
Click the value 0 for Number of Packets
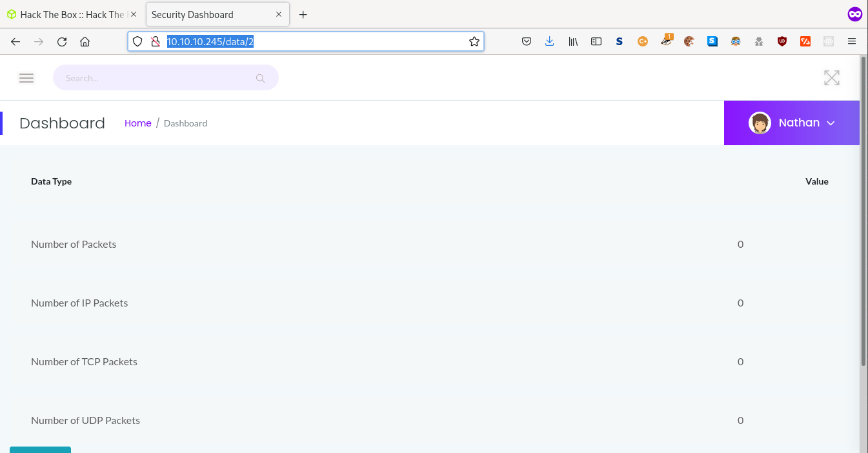[740, 244]
